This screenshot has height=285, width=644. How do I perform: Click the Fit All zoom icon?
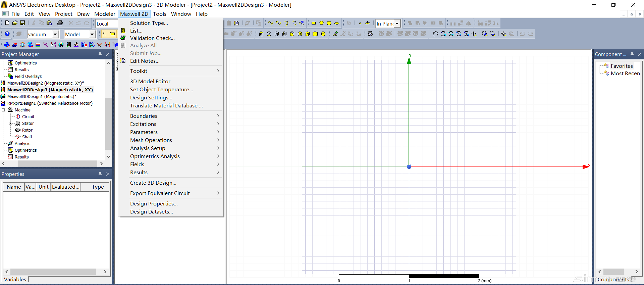504,34
